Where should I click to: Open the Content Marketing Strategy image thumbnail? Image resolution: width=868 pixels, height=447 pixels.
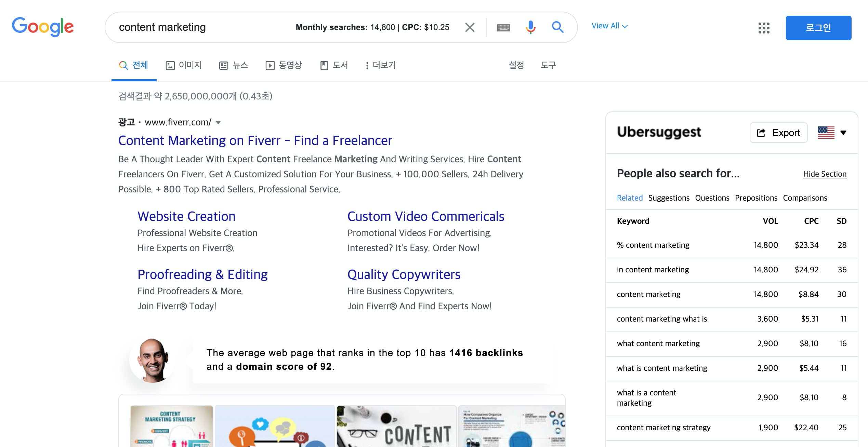172,426
